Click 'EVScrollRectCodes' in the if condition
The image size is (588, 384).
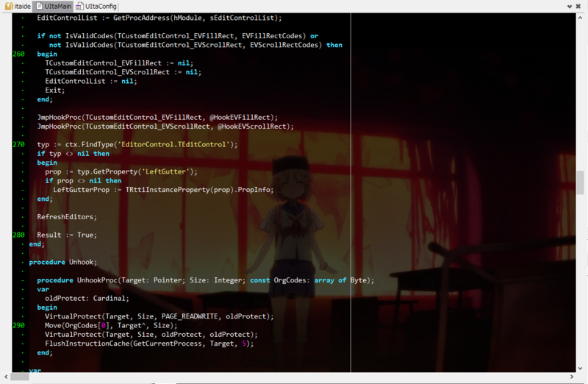point(284,45)
